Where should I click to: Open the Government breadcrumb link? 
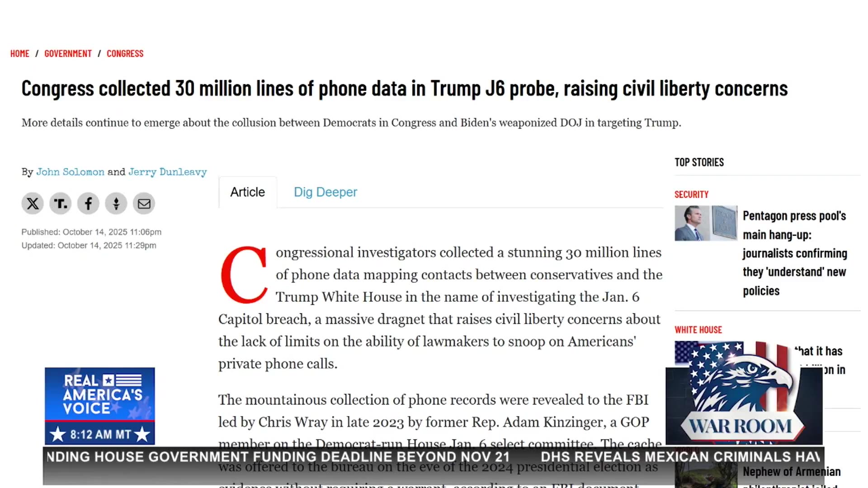[x=68, y=54]
